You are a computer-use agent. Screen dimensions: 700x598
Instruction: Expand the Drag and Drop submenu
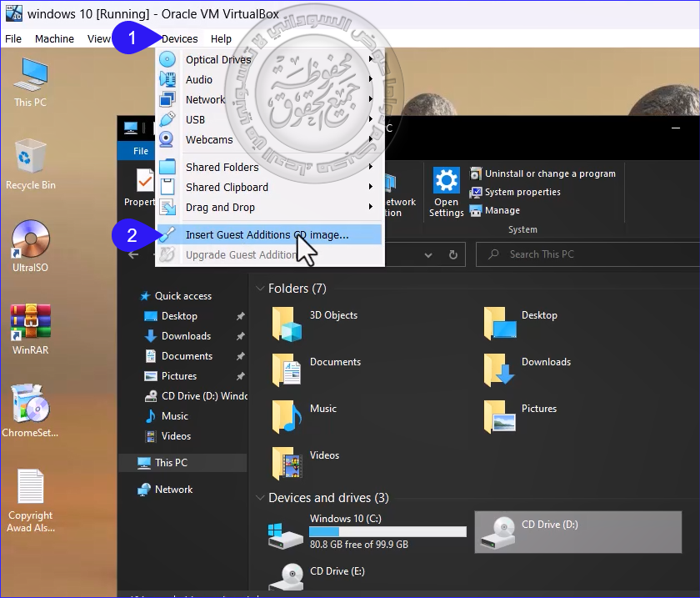(x=220, y=208)
